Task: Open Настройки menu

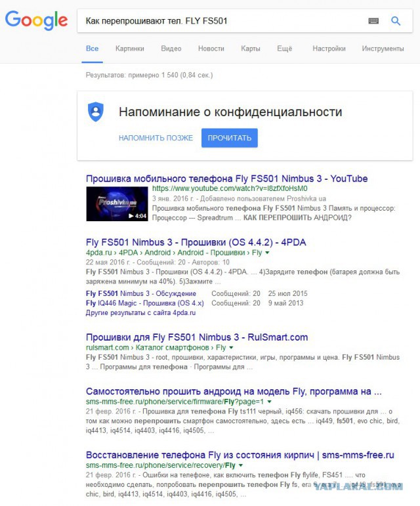Action: 329,49
